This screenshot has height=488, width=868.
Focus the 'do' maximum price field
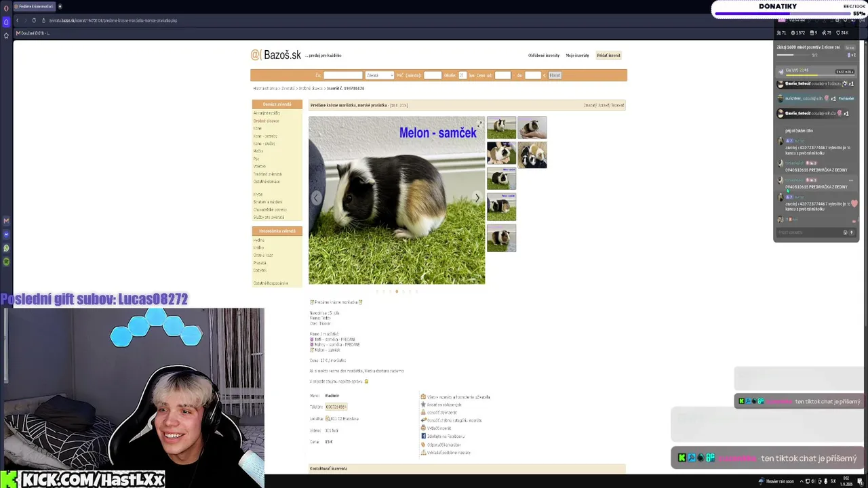(532, 75)
